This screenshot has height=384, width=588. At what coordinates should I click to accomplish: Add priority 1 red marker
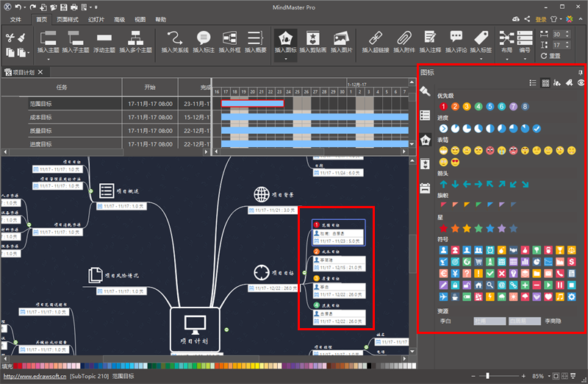point(443,107)
